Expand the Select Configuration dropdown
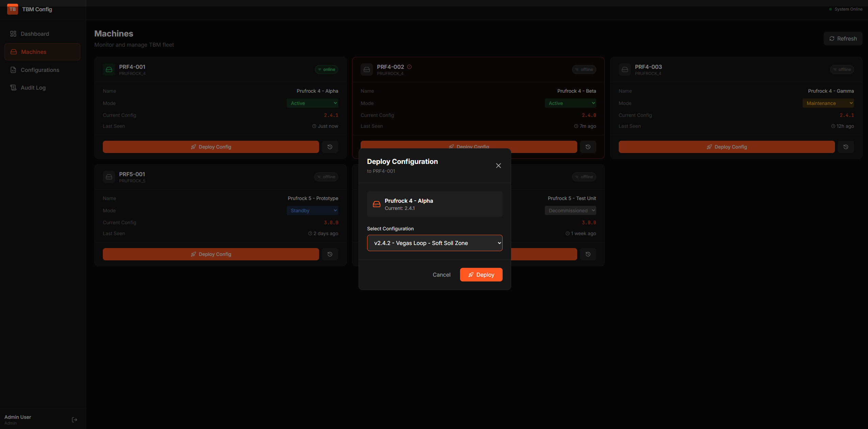The height and width of the screenshot is (429, 868). pyautogui.click(x=435, y=243)
